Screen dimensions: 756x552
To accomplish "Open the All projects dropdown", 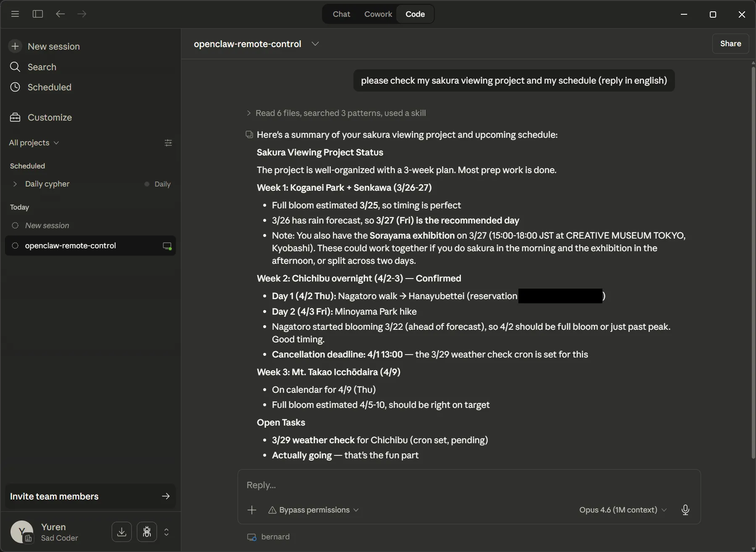I will 34,143.
